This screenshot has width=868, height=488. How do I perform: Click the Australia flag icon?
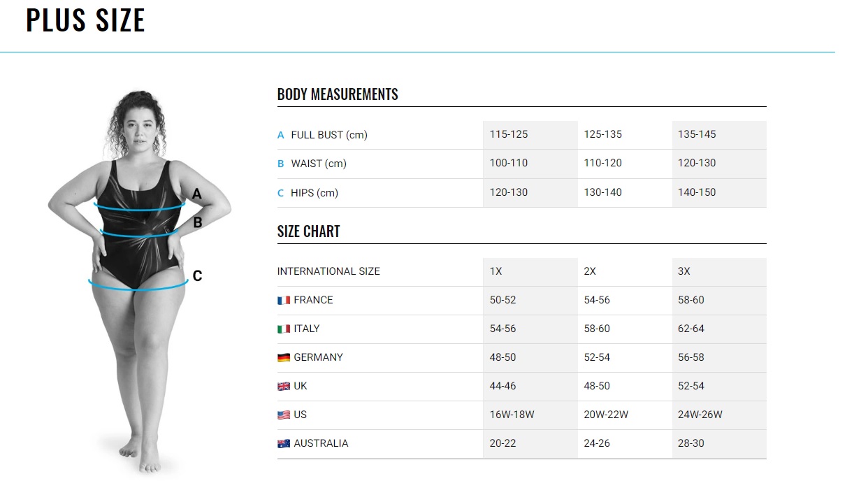(284, 443)
